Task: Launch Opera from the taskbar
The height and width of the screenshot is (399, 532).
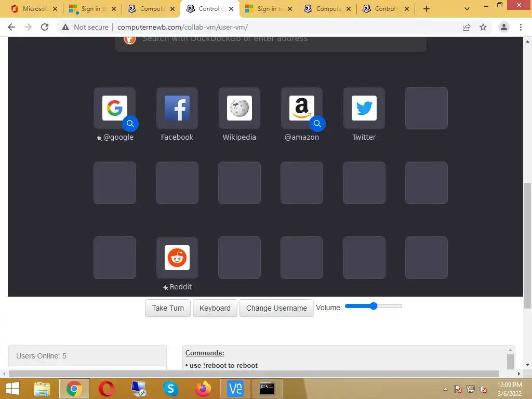Action: tap(107, 389)
